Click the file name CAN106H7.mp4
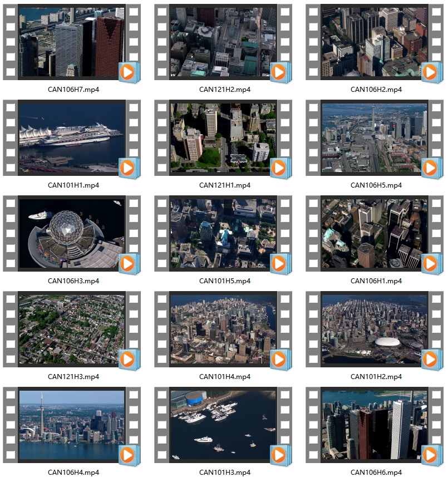The image size is (448, 482). click(73, 90)
